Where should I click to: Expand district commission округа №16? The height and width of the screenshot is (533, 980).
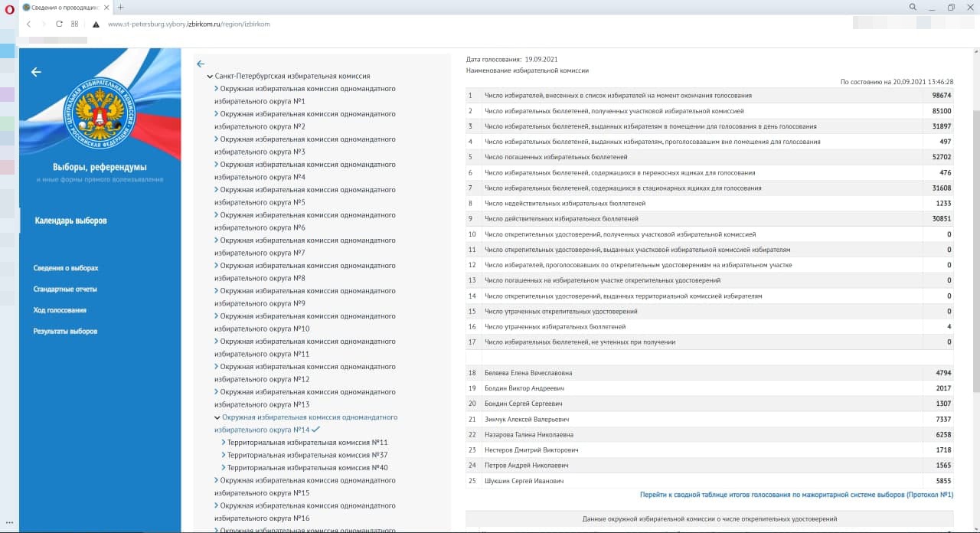point(217,505)
